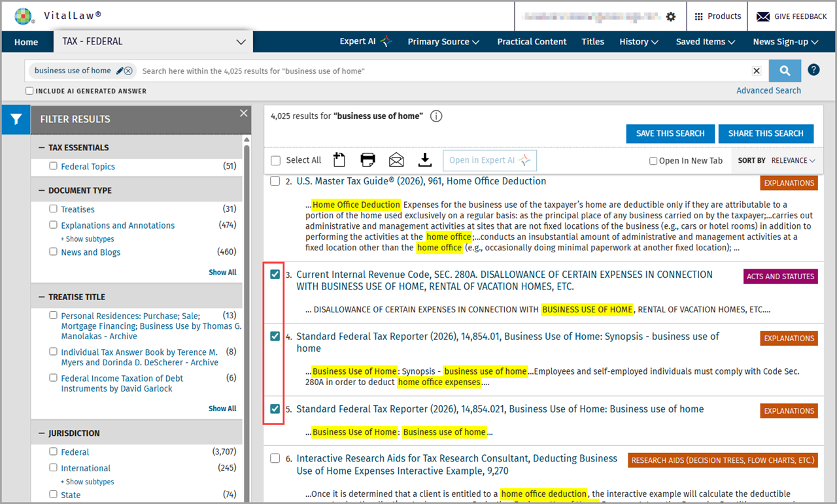Viewport: 837px width, 504px height.
Task: Open the Advanced Search link
Action: pyautogui.click(x=768, y=90)
